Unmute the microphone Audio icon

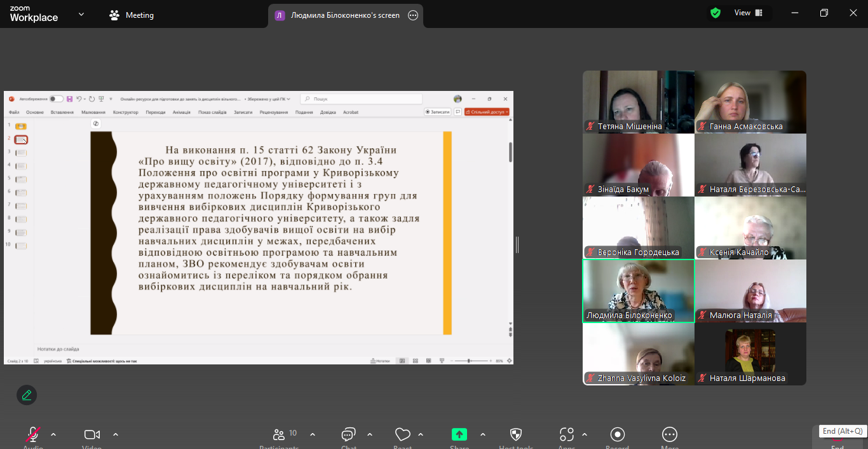[x=33, y=435]
